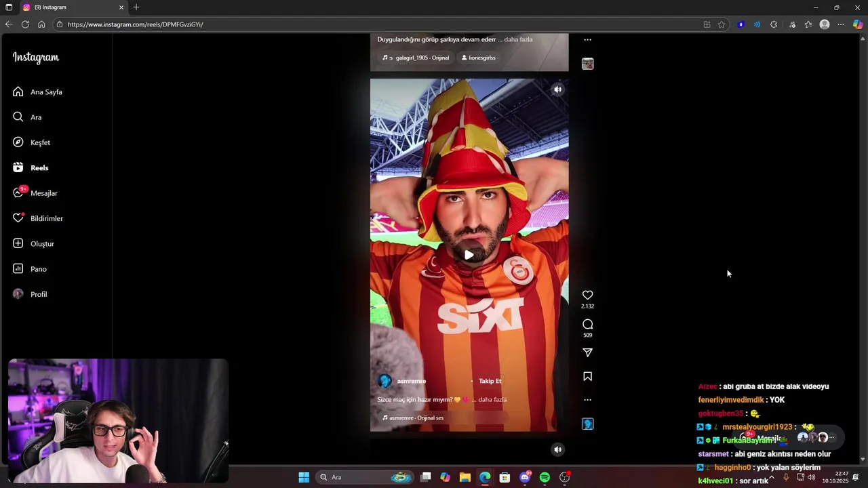Open Ana Sayfa in the Instagram sidebar
Viewport: 868px width, 488px height.
pyautogui.click(x=37, y=91)
